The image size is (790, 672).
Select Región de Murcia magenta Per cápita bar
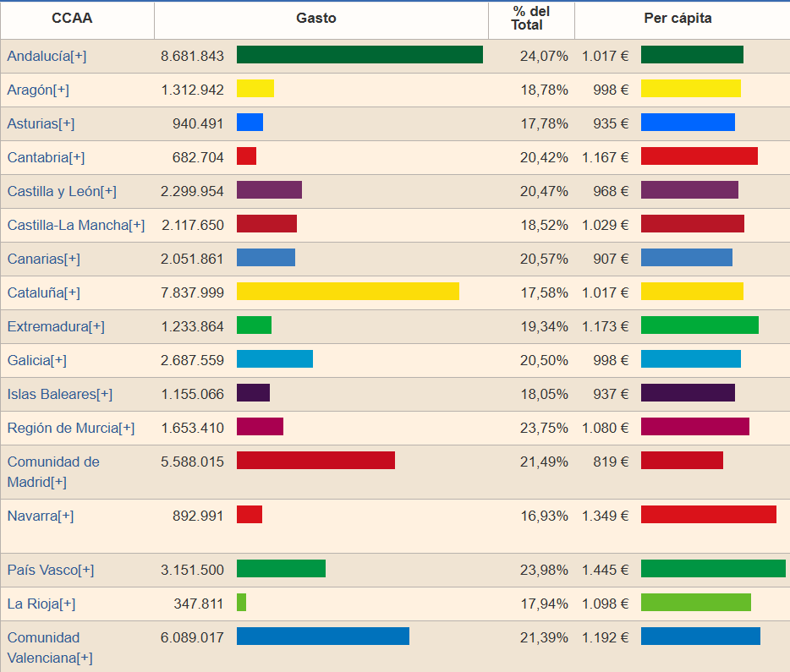[x=694, y=427]
